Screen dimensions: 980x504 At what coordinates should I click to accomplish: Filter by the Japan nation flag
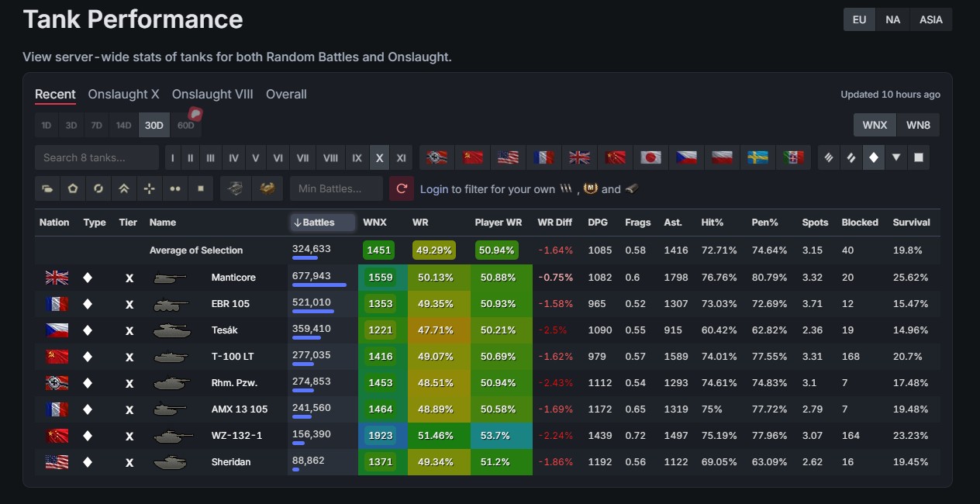tap(650, 157)
